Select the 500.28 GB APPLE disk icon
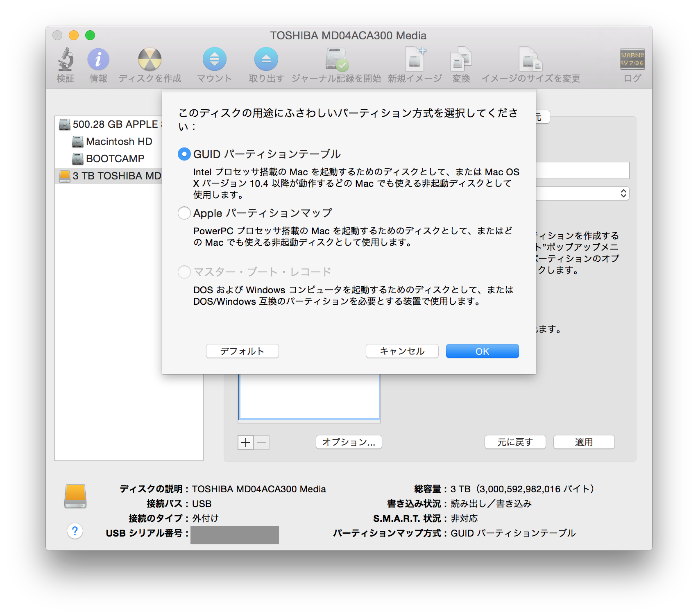Screen dimensions: 698x616 coord(65,125)
